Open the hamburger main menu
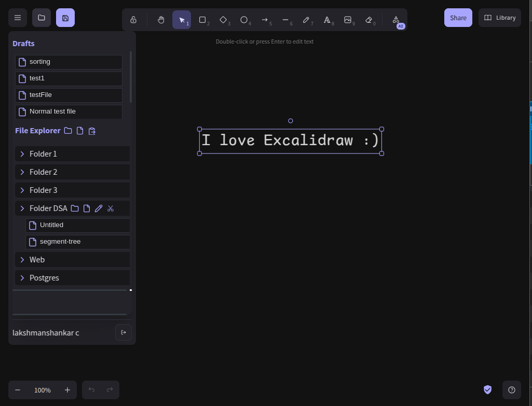Image resolution: width=532 pixels, height=406 pixels. pos(18,18)
